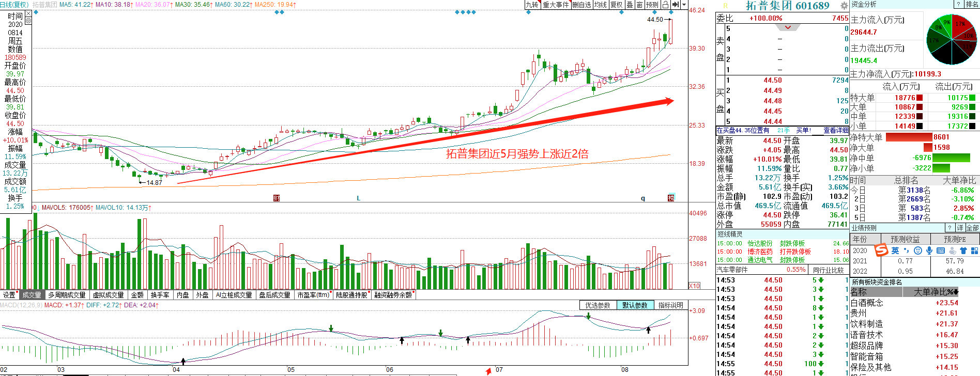
Task: Switch to AI立桩成交量 tab
Action: [234, 295]
